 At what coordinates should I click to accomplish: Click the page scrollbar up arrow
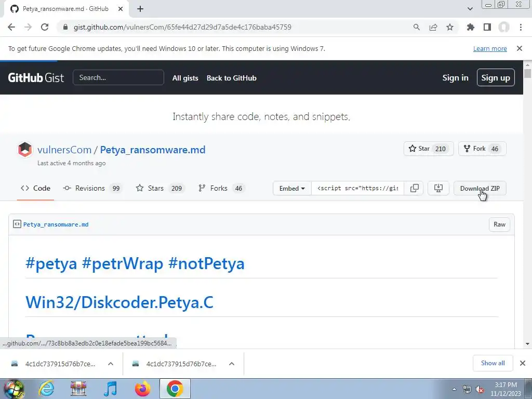(528, 64)
